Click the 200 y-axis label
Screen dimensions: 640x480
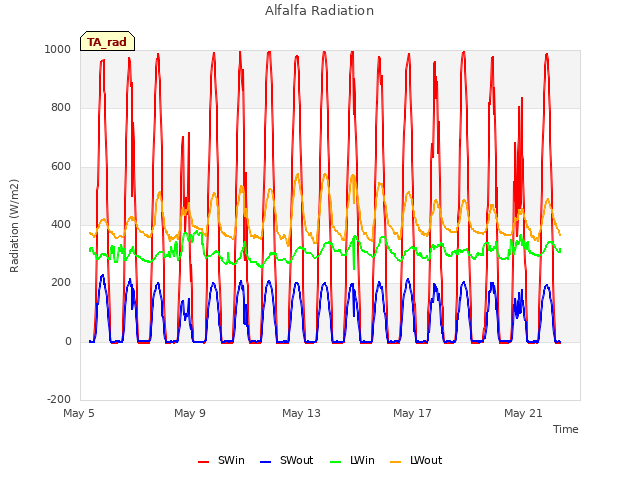pos(61,283)
